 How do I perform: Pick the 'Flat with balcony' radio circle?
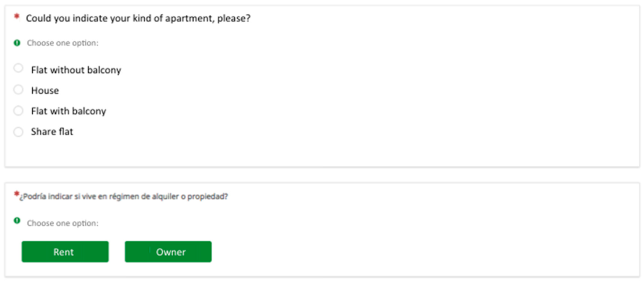pos(18,111)
